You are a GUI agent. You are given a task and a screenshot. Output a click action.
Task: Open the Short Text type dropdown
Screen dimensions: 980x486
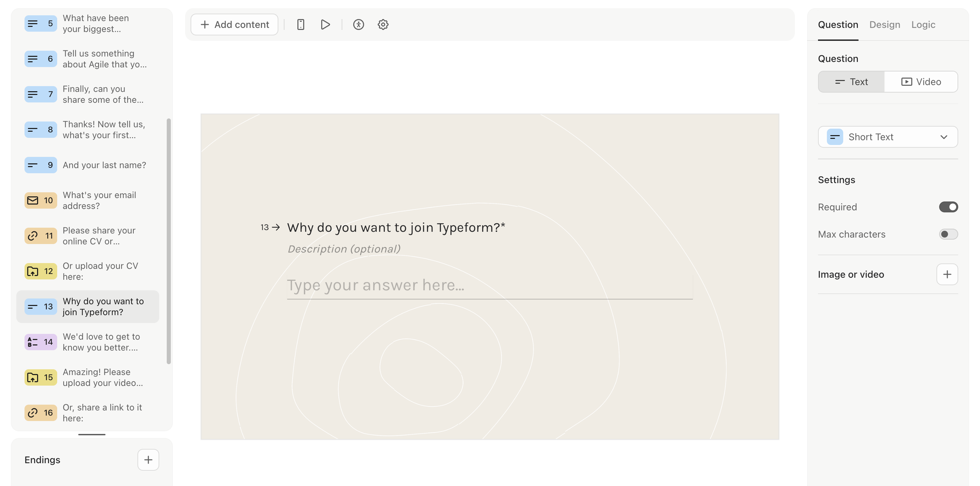[887, 137]
